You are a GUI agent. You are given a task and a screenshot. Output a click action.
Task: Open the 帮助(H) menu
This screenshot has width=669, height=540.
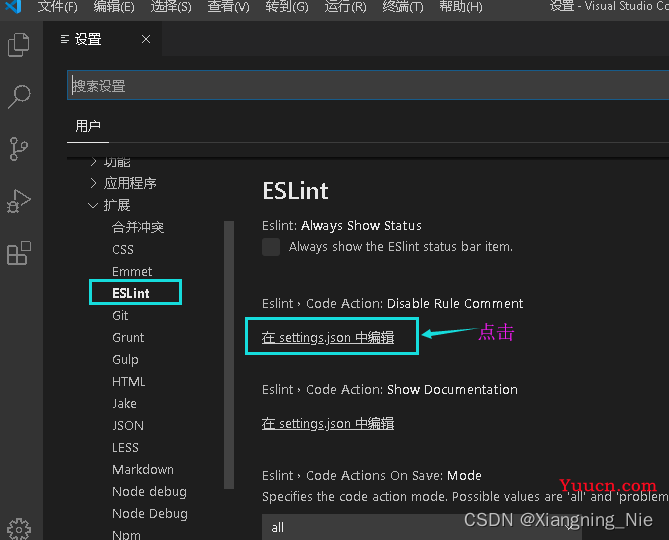[x=461, y=6]
